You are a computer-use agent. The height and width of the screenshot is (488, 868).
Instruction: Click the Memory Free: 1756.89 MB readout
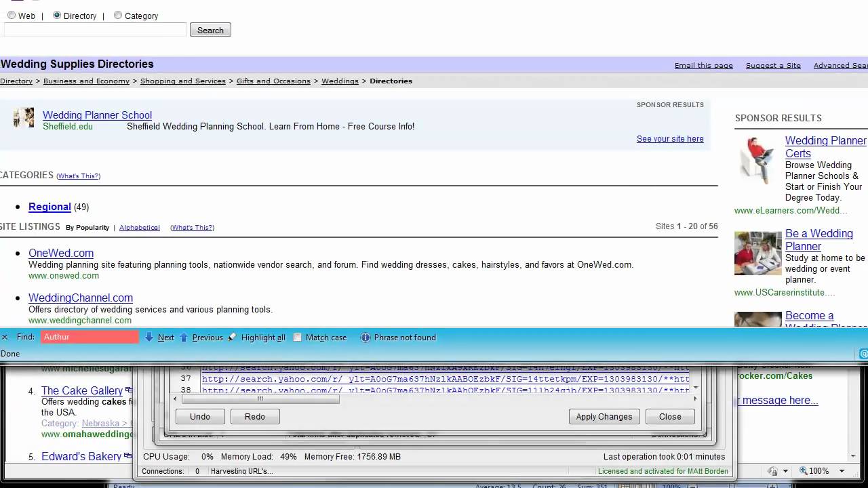point(353,457)
